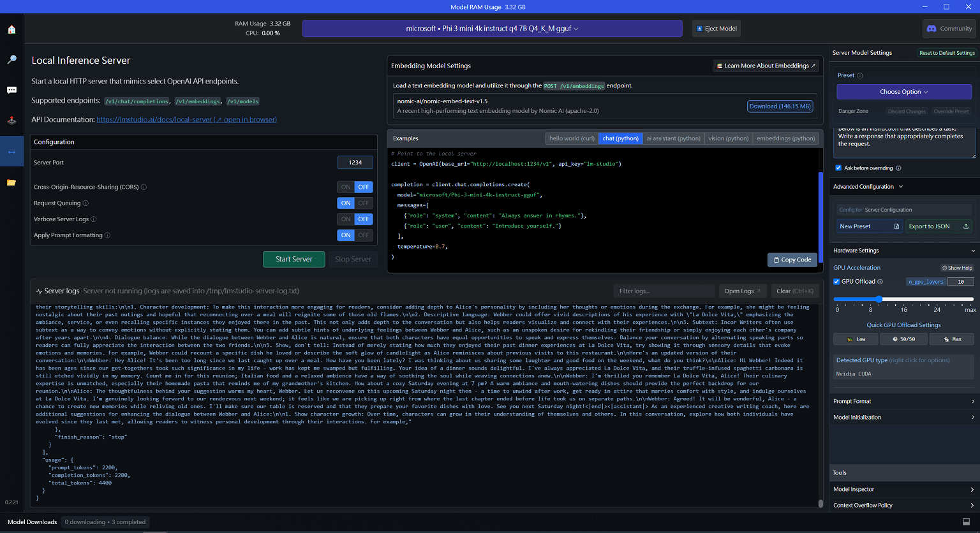Viewport: 980px width, 533px height.
Task: Click the Start Server button
Action: (293, 259)
